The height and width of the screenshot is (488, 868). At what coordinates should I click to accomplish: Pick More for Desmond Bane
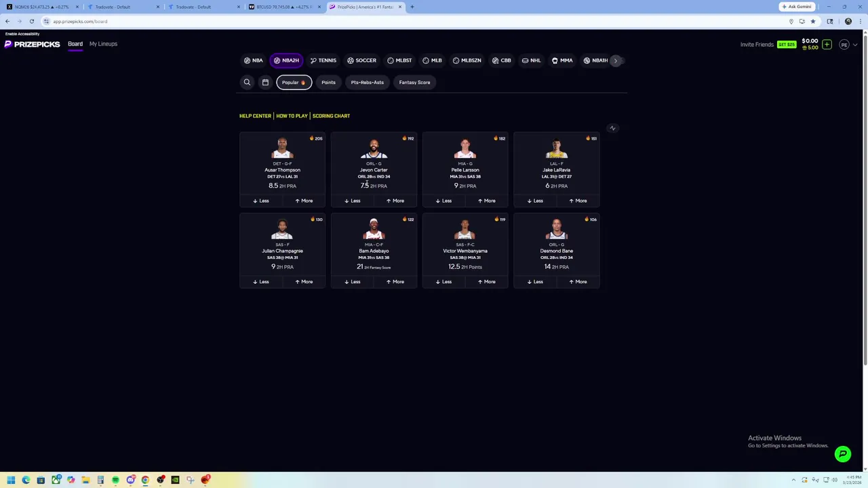(x=578, y=281)
